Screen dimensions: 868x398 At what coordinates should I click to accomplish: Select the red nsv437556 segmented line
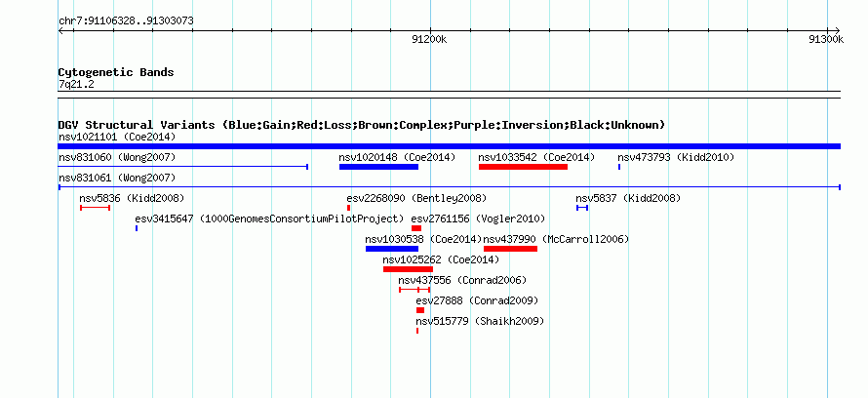(414, 290)
